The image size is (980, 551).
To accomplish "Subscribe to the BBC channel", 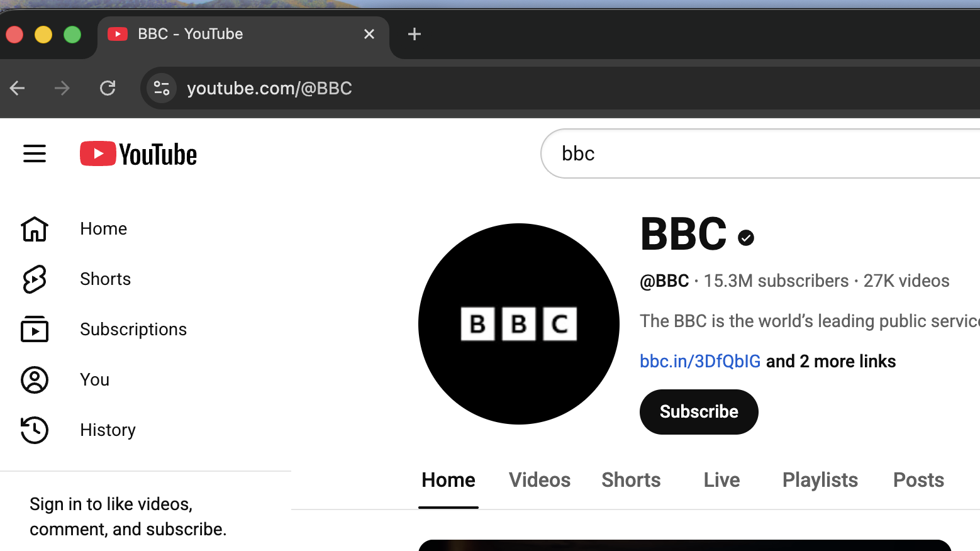I will pyautogui.click(x=698, y=411).
